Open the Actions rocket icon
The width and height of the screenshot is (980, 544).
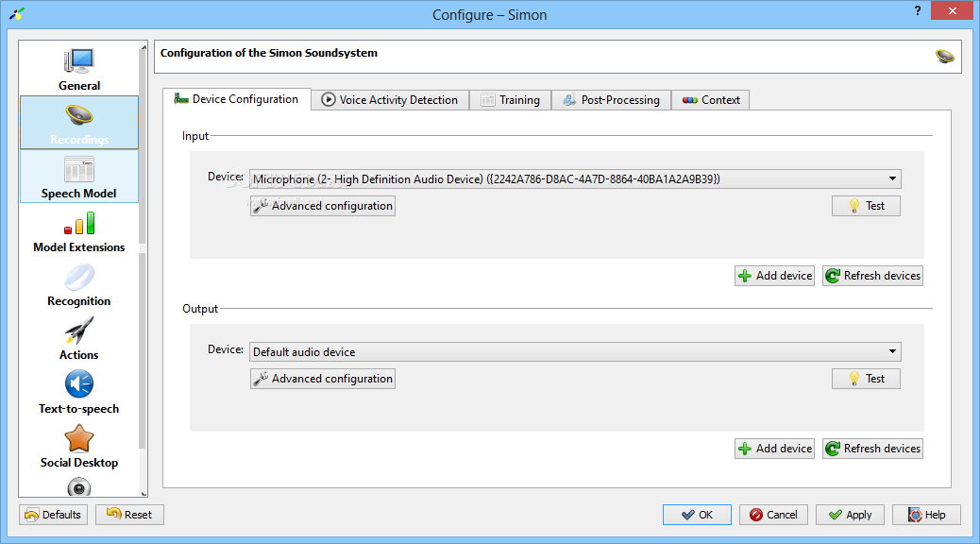(x=78, y=331)
